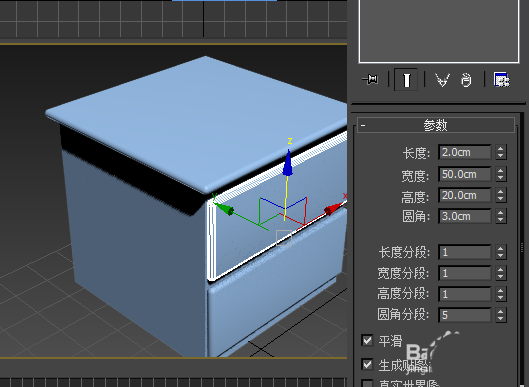
Task: Click the 长度分段 spinner arrows
Action: point(501,252)
